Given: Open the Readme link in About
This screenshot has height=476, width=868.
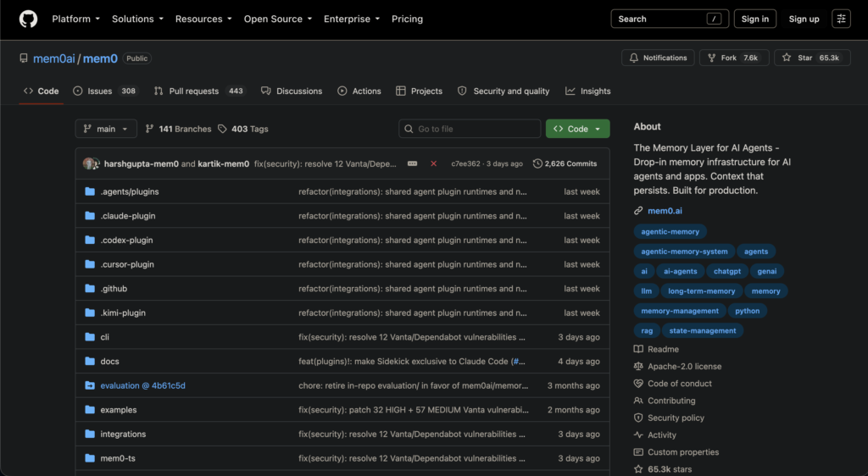Looking at the screenshot, I should pyautogui.click(x=657, y=350).
